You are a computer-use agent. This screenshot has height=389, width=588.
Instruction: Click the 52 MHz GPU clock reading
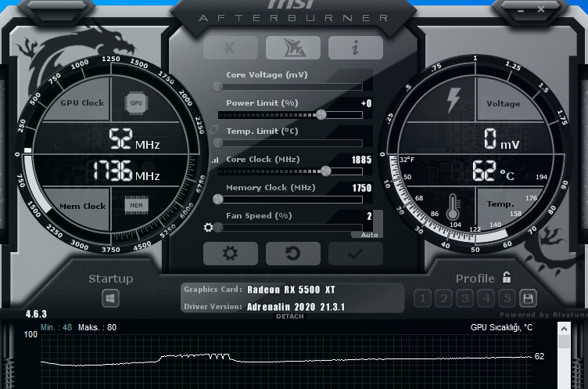click(134, 139)
